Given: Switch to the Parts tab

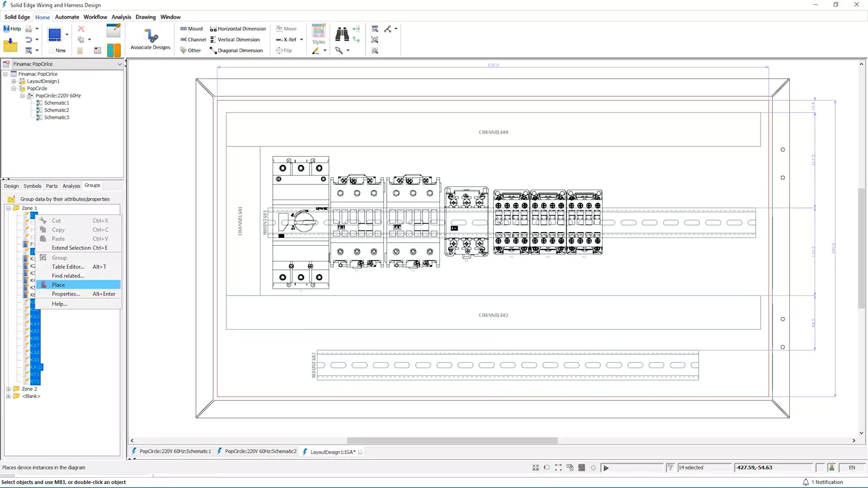Looking at the screenshot, I should tap(52, 186).
